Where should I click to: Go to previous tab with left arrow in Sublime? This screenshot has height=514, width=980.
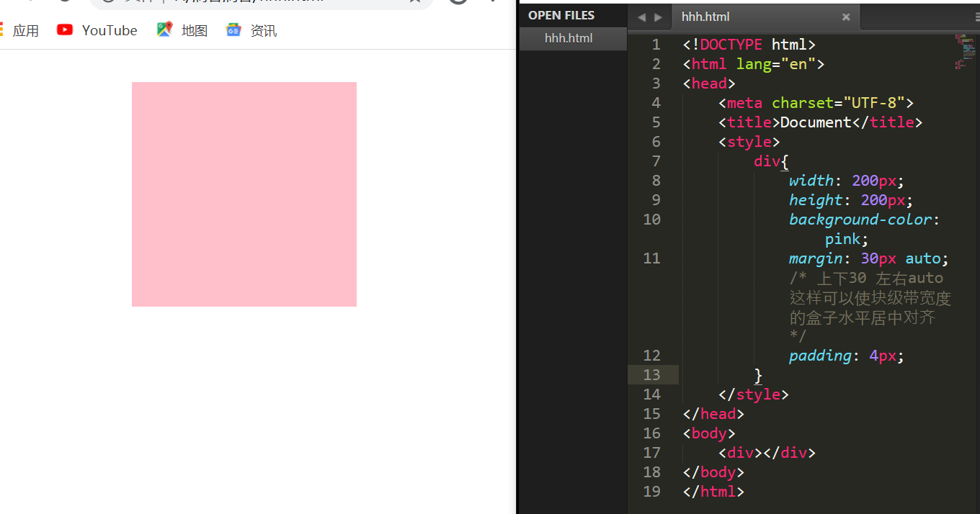[641, 17]
